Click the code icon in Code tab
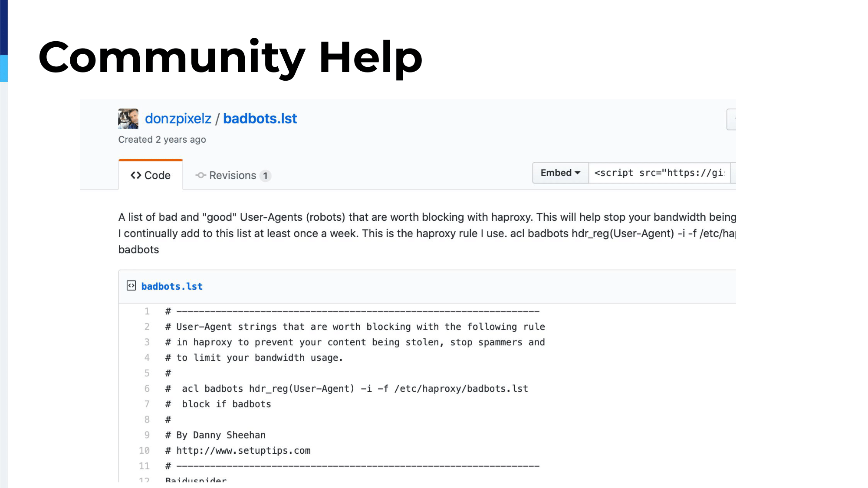The image size is (868, 488). pyautogui.click(x=136, y=175)
